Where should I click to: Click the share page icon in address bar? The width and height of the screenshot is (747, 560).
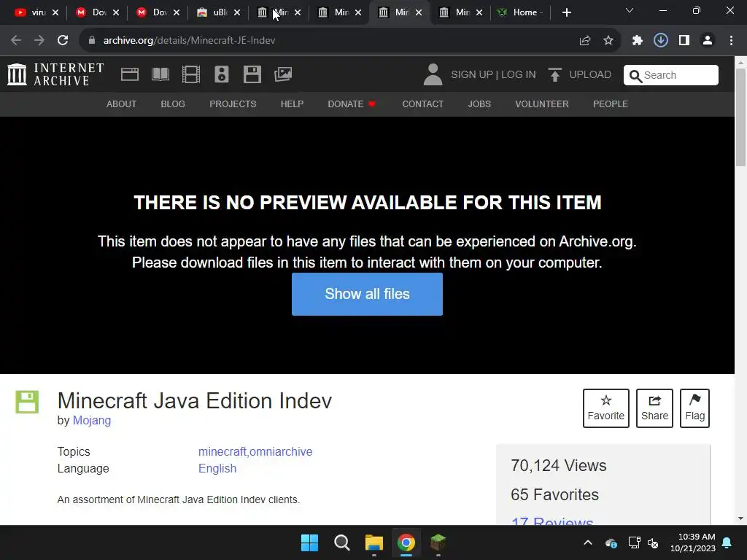[584, 41]
